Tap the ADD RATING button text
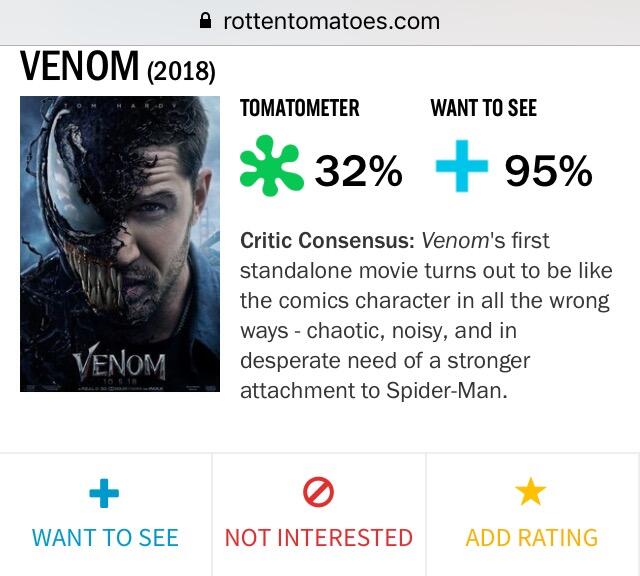This screenshot has height=576, width=640. 531,537
